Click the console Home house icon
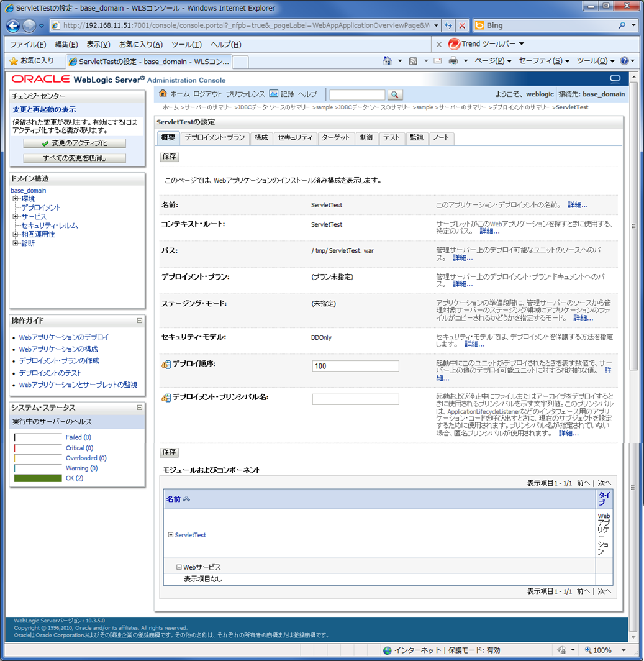 [x=163, y=94]
